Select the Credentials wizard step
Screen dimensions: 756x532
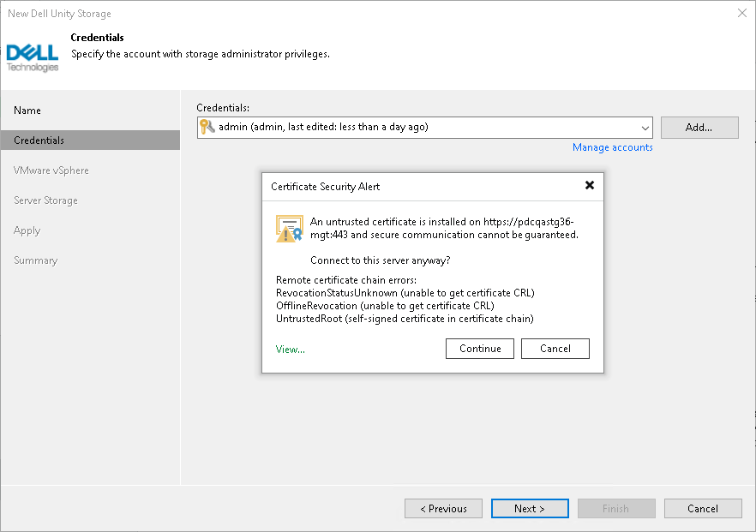point(91,140)
